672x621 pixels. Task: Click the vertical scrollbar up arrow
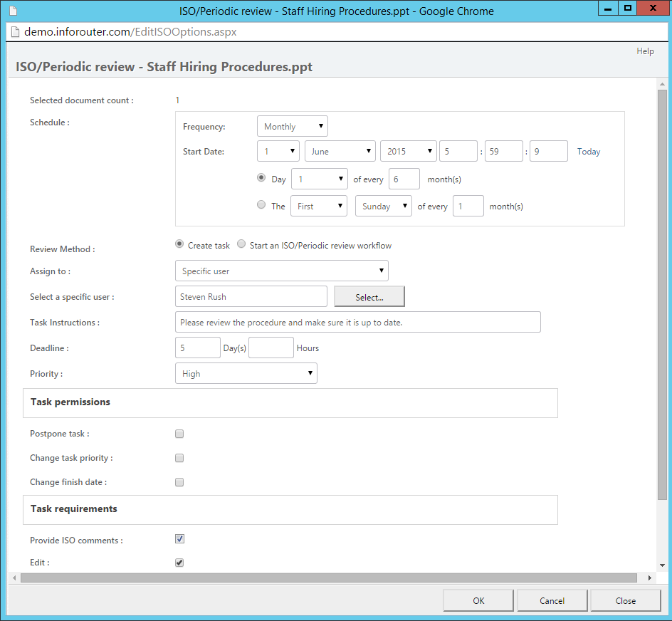point(662,83)
